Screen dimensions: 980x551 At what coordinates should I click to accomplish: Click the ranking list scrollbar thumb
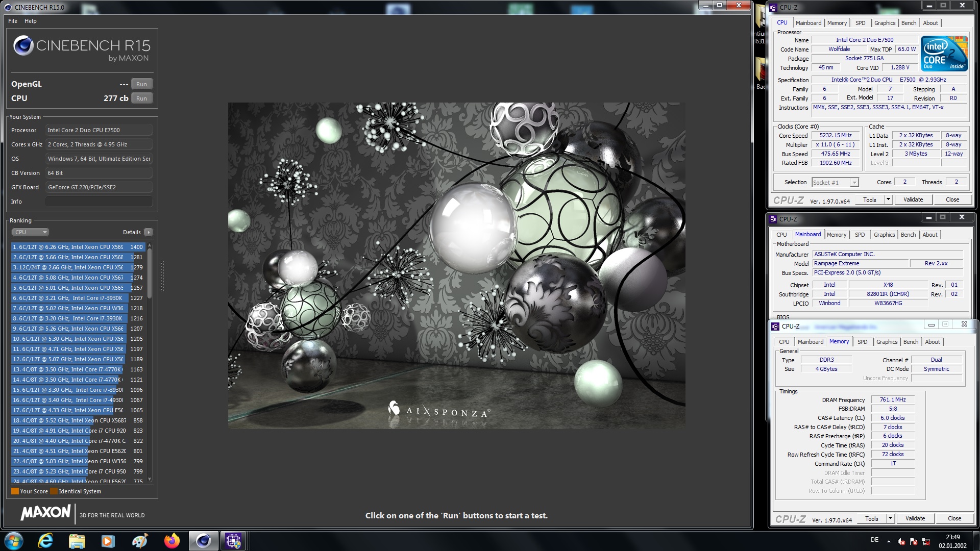tap(149, 273)
